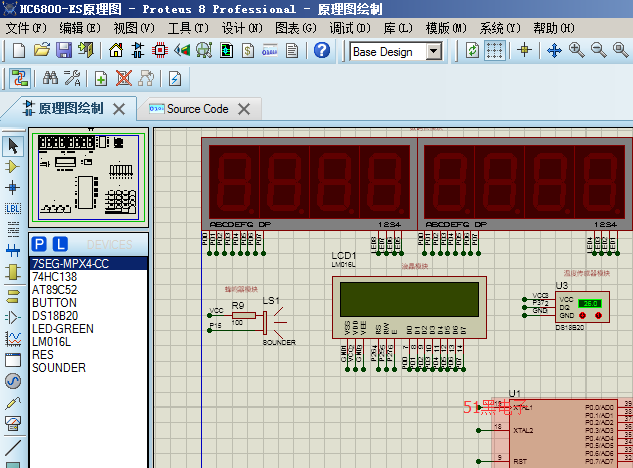Click the schematic overview thumbnail
The image size is (633, 468).
88,177
